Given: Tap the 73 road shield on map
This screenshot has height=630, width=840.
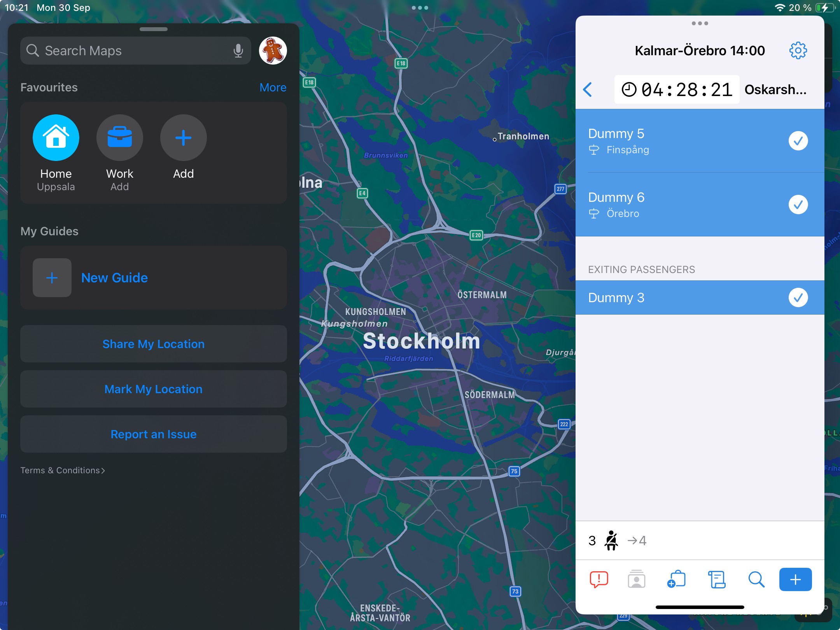Looking at the screenshot, I should click(x=515, y=591).
